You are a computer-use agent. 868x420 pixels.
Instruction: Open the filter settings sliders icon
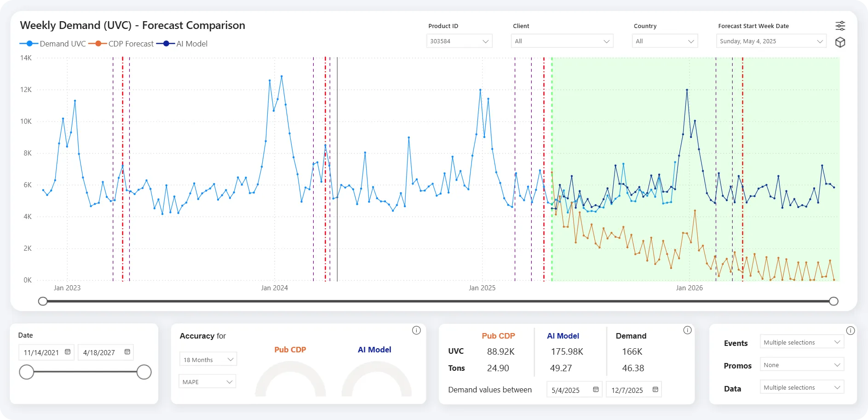point(840,26)
